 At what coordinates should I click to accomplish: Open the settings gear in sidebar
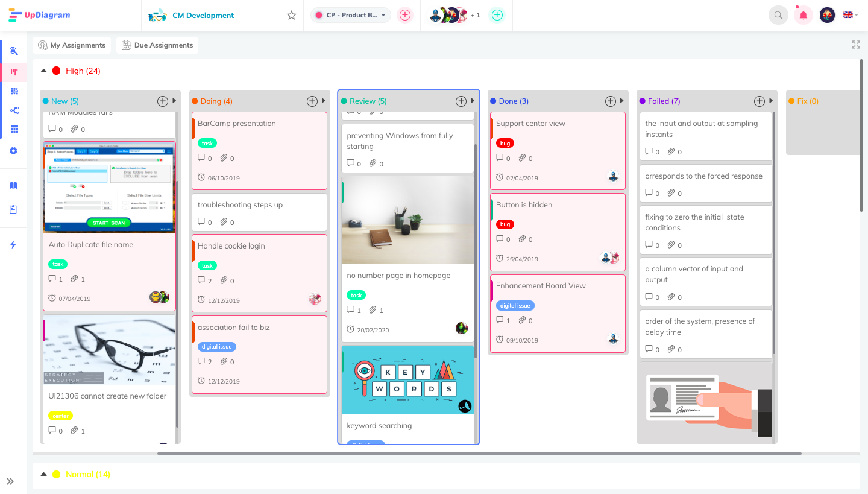click(14, 151)
